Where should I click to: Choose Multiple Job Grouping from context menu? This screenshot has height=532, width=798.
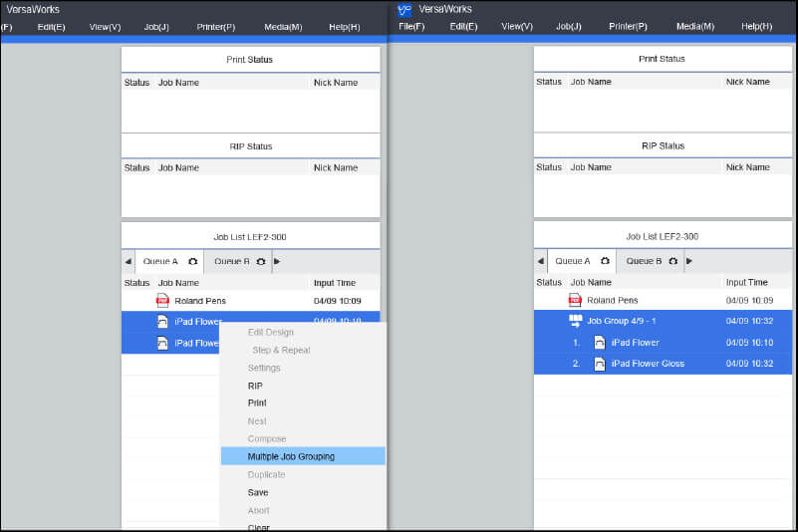[291, 456]
